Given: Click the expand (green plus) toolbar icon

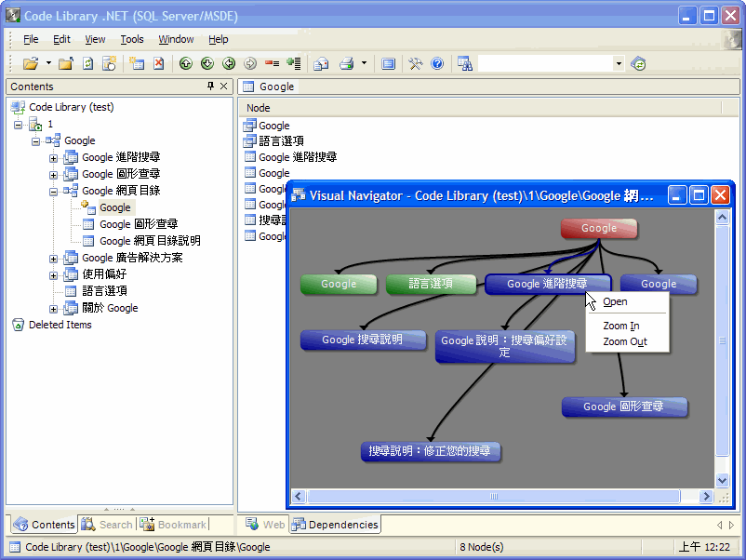Looking at the screenshot, I should coord(294,63).
